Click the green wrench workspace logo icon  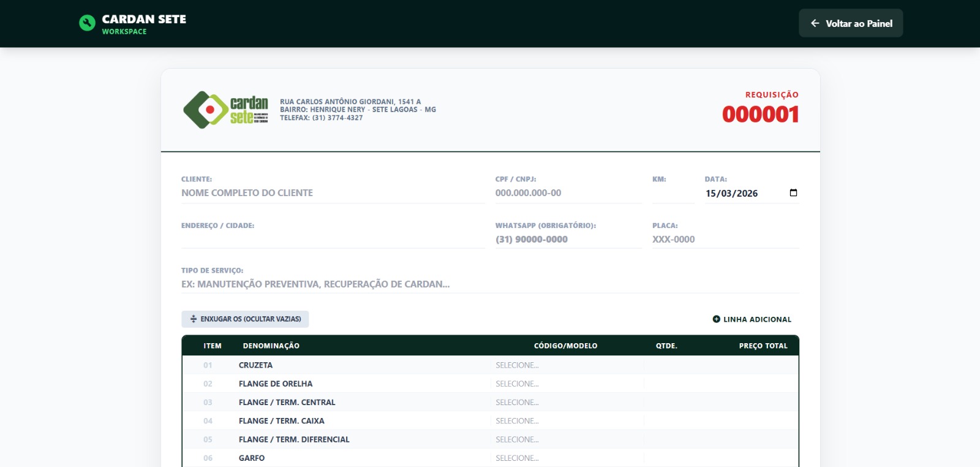pyautogui.click(x=87, y=23)
